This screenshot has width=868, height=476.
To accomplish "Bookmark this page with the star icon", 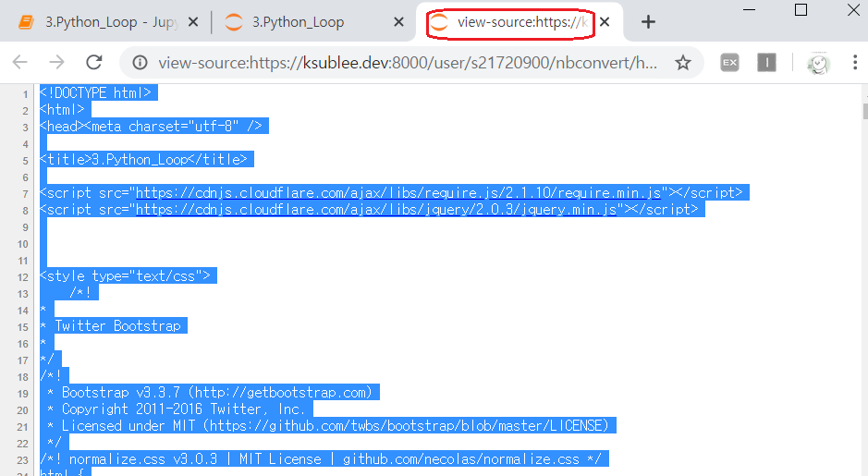I will coord(683,63).
